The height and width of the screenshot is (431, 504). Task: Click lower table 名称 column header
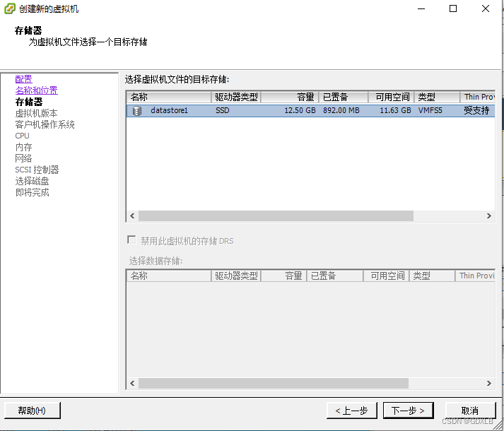click(x=169, y=276)
